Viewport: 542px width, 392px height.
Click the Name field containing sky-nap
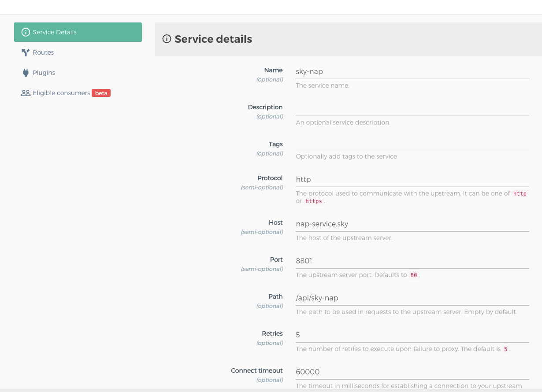[412, 71]
